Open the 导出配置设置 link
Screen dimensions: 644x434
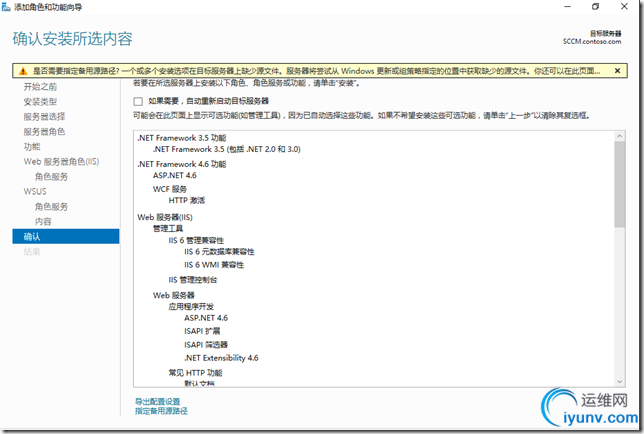coord(158,402)
